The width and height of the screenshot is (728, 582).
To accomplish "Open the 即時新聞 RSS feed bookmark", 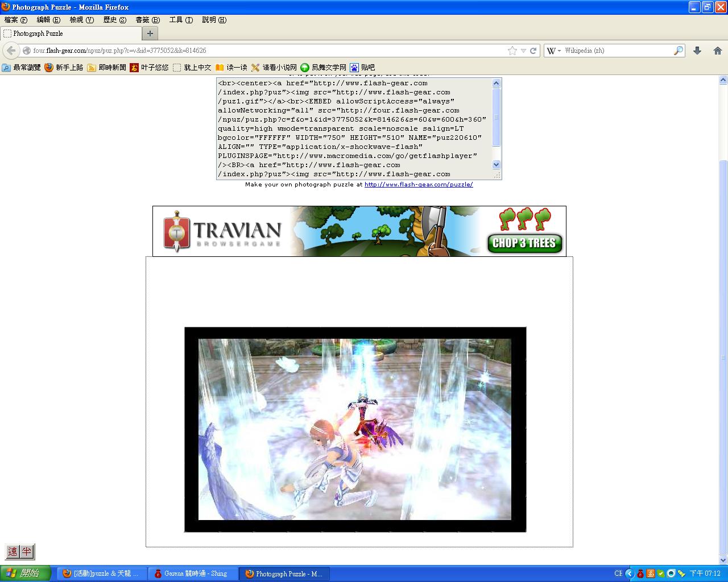I will point(106,68).
